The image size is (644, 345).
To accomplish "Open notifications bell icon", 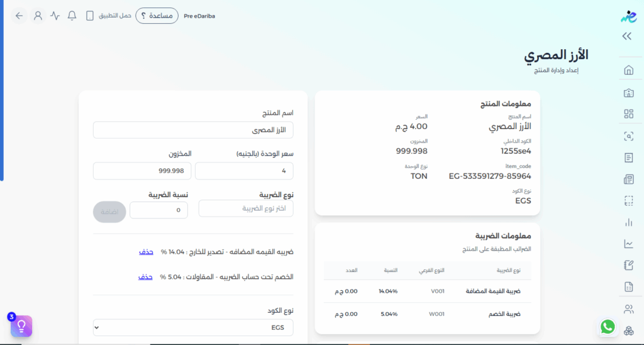I will (x=72, y=16).
